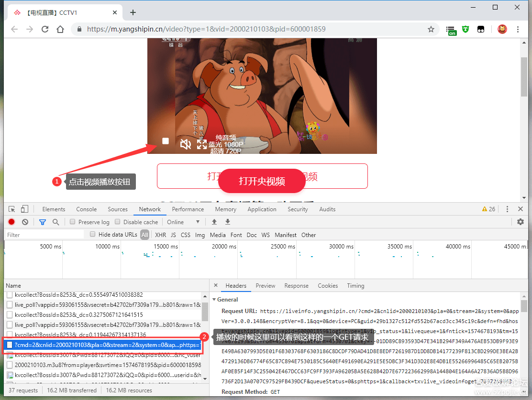
Task: Enter fullscreen on the video player
Action: (x=202, y=144)
